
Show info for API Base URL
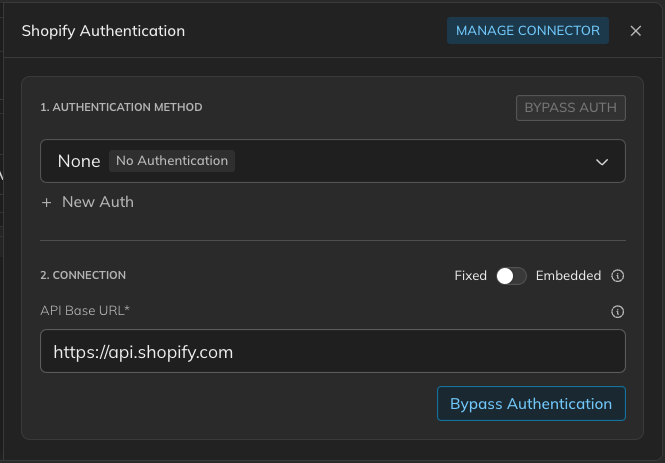(617, 312)
